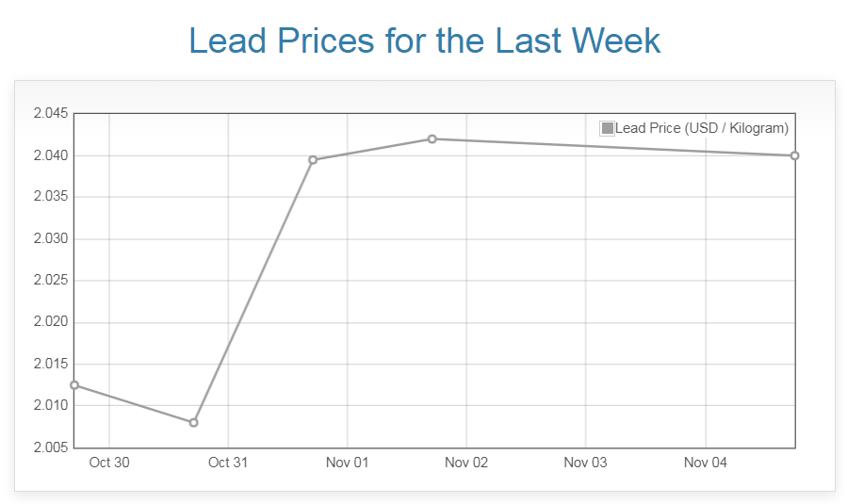
Task: Click the 2.005 y-axis label
Action: [x=51, y=447]
